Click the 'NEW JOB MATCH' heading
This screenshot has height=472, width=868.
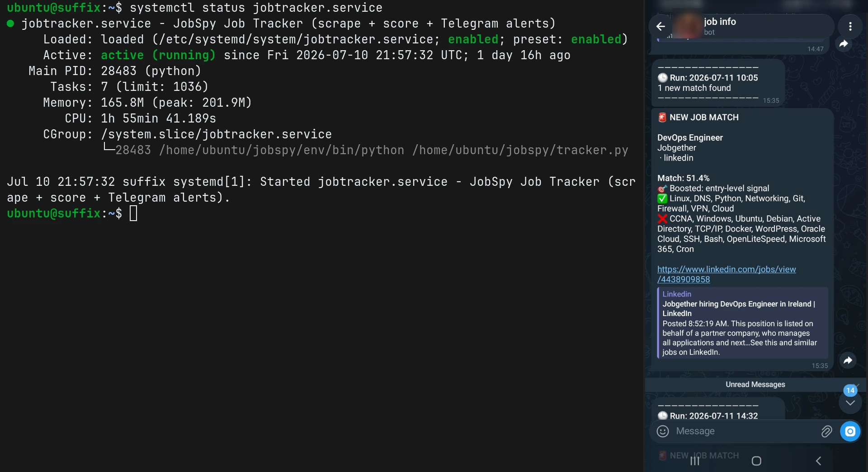point(704,118)
